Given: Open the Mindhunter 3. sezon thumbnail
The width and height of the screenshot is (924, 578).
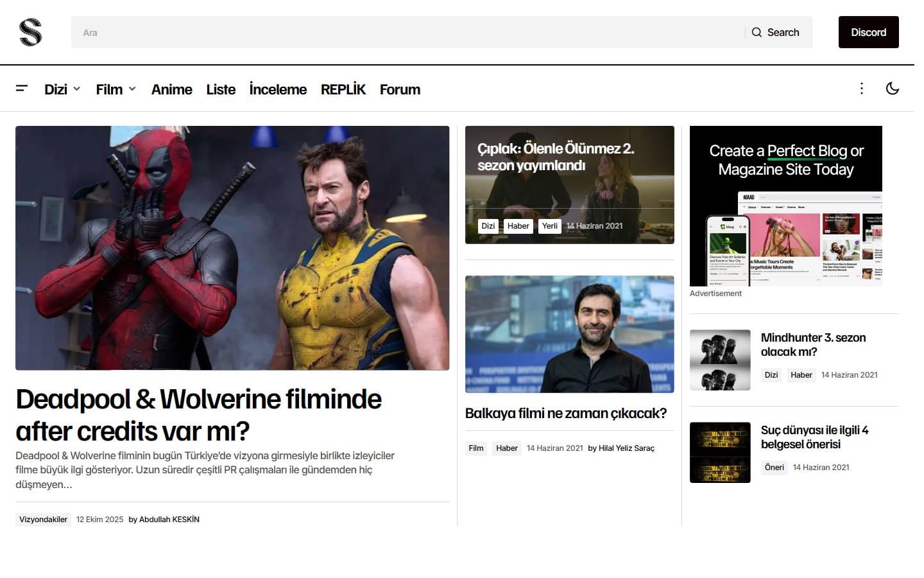Looking at the screenshot, I should pos(720,360).
